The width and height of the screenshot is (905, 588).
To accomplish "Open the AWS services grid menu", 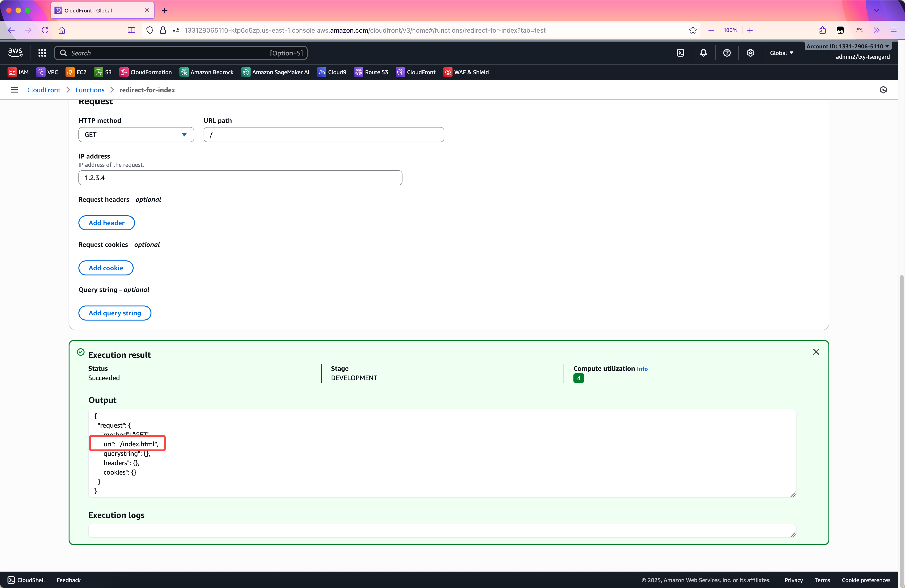I will tap(42, 53).
